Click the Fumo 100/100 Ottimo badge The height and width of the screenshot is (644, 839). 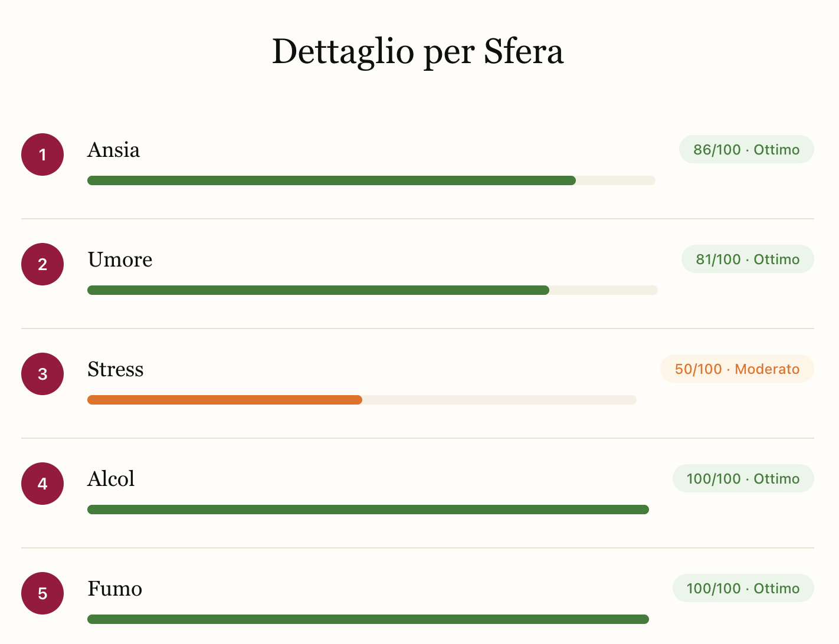pyautogui.click(x=743, y=589)
